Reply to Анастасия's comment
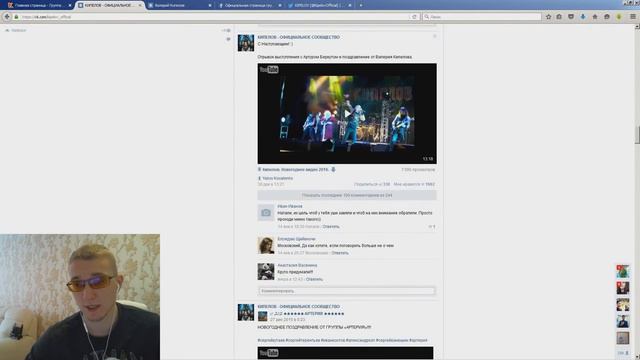The width and height of the screenshot is (640, 360). pyautogui.click(x=314, y=280)
